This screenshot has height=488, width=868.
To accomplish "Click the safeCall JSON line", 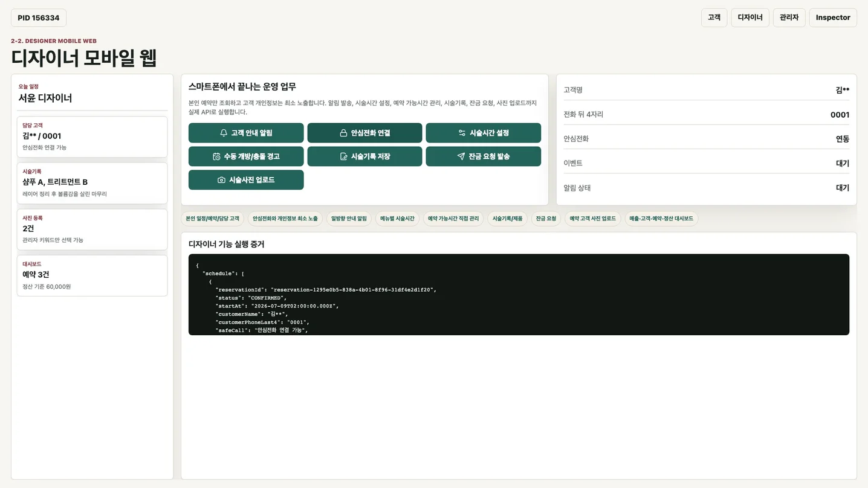I will [x=262, y=330].
